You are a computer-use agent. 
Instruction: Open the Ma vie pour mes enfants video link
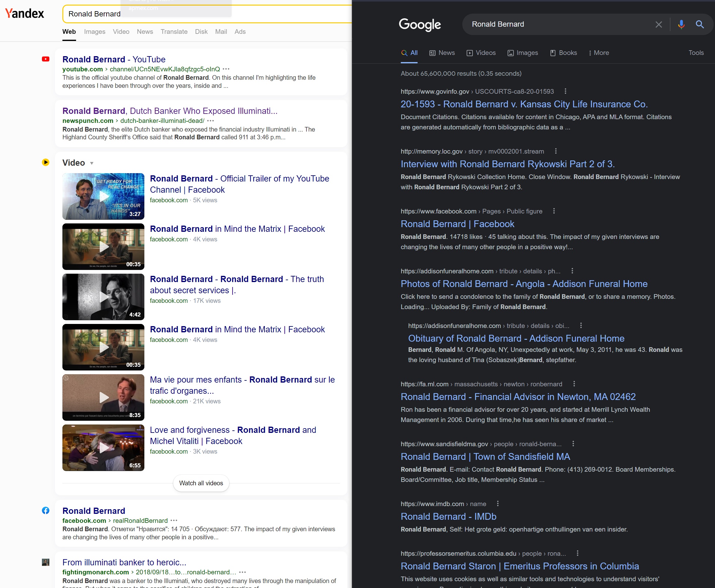point(242,385)
